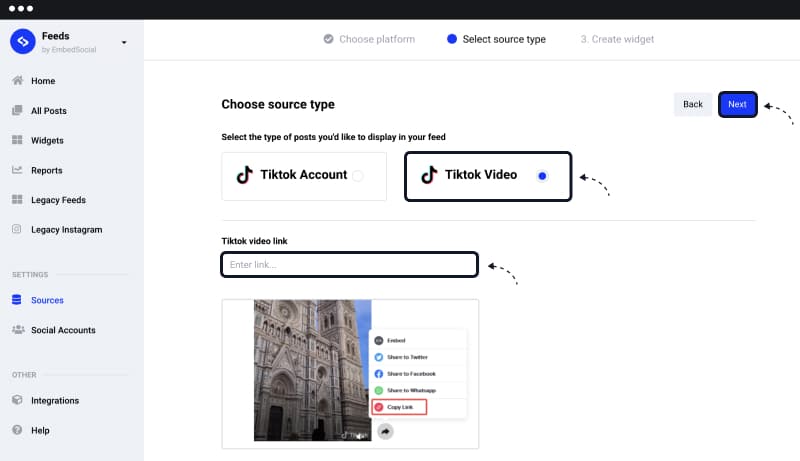
Task: Click the share arrow icon below video
Action: [385, 431]
